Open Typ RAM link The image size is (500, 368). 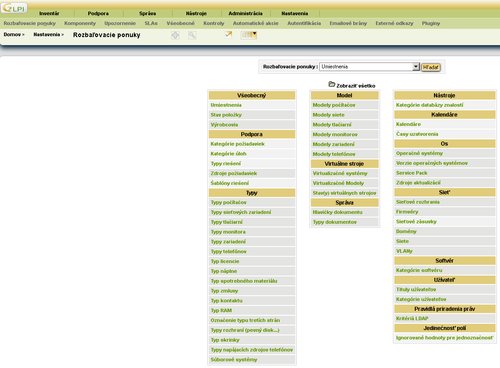tap(221, 310)
